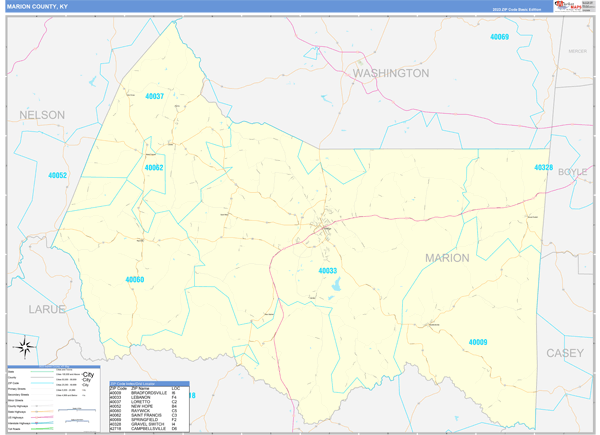Click the large City label sample in legend
Viewport: 600px width, 435px height.
tap(87, 376)
